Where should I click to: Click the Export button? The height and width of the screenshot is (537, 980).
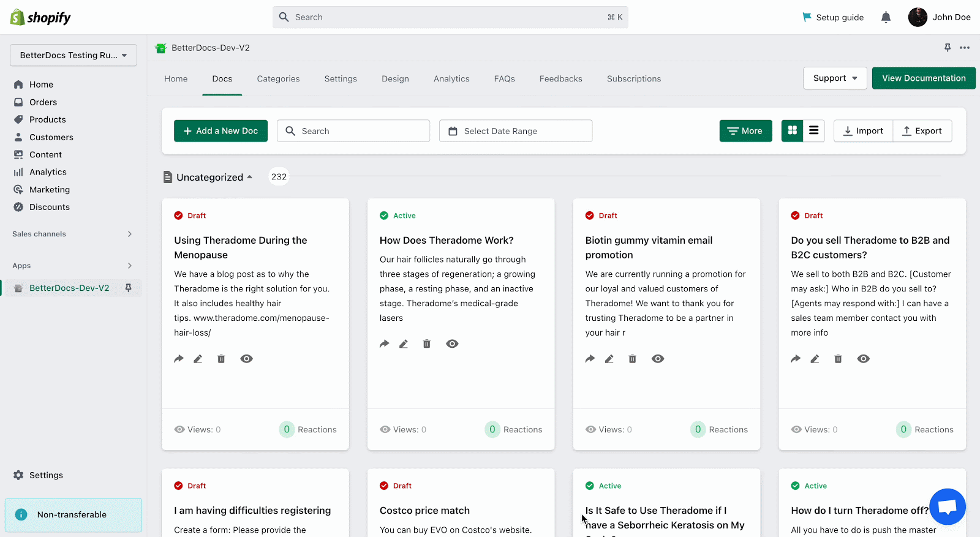[x=922, y=131]
